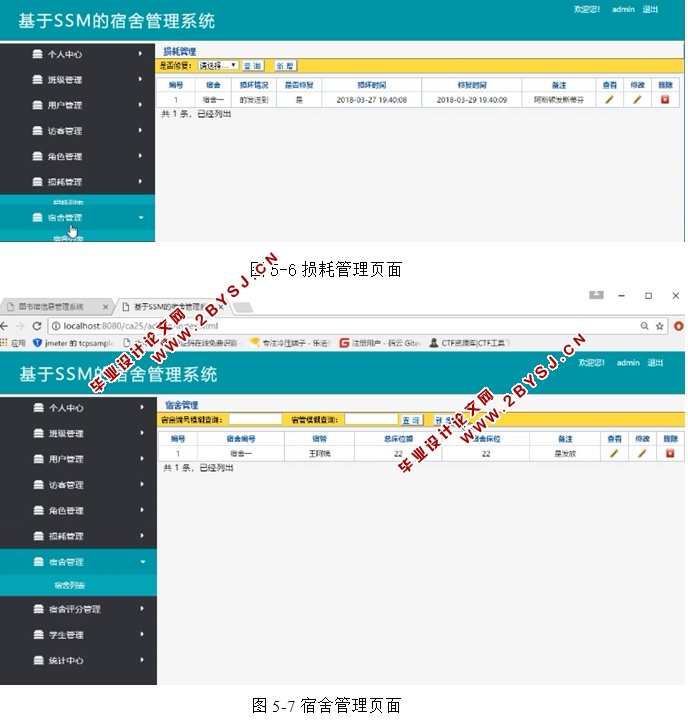Focus the 宿舍编号模糊查询 input field
The image size is (688, 723).
(255, 419)
